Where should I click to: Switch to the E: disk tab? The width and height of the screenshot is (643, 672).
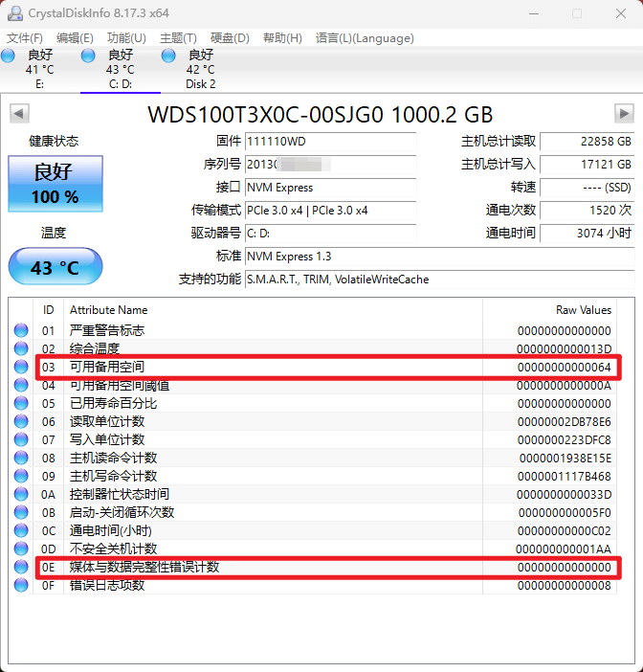pyautogui.click(x=40, y=70)
